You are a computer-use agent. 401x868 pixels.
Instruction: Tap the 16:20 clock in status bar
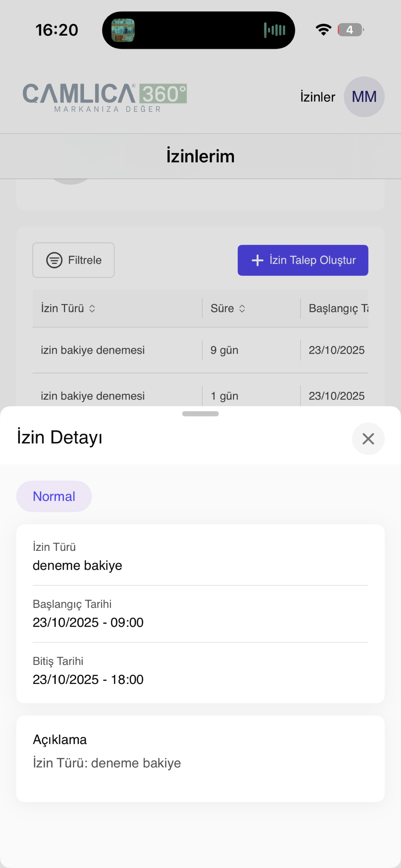[x=57, y=30]
